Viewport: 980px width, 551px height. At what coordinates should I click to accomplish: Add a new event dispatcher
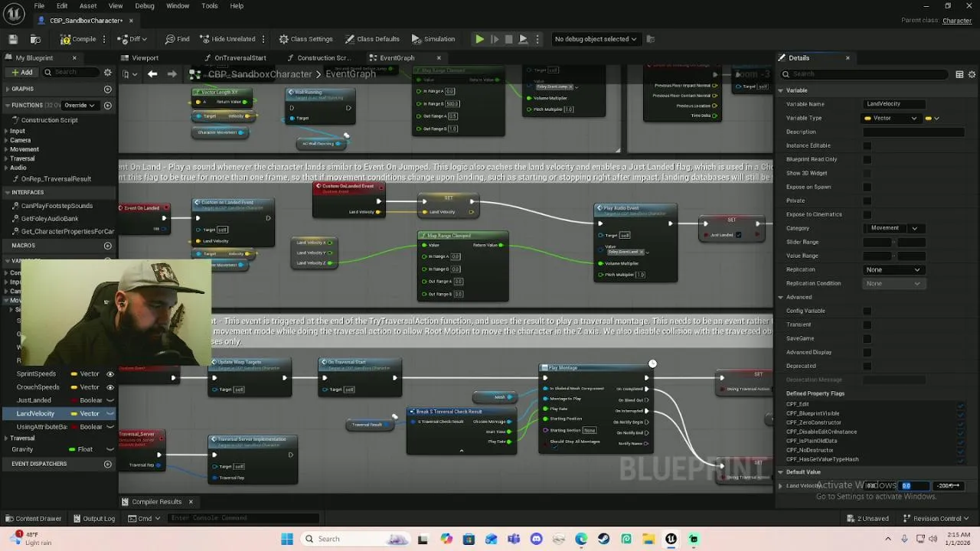(107, 464)
